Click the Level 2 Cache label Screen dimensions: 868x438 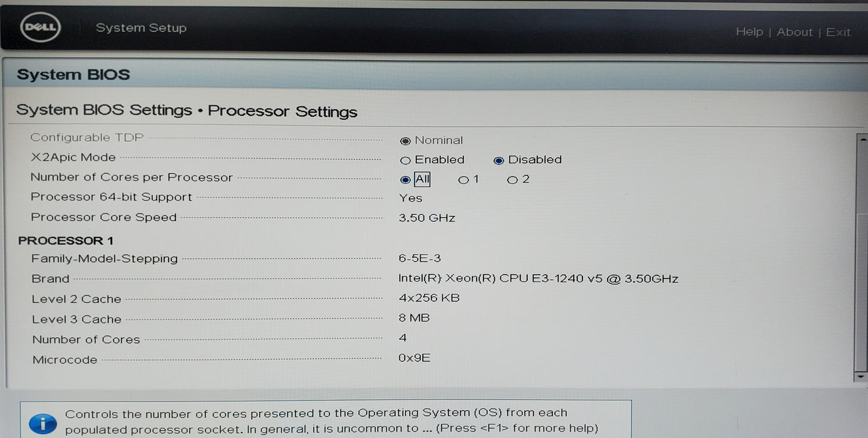point(76,300)
